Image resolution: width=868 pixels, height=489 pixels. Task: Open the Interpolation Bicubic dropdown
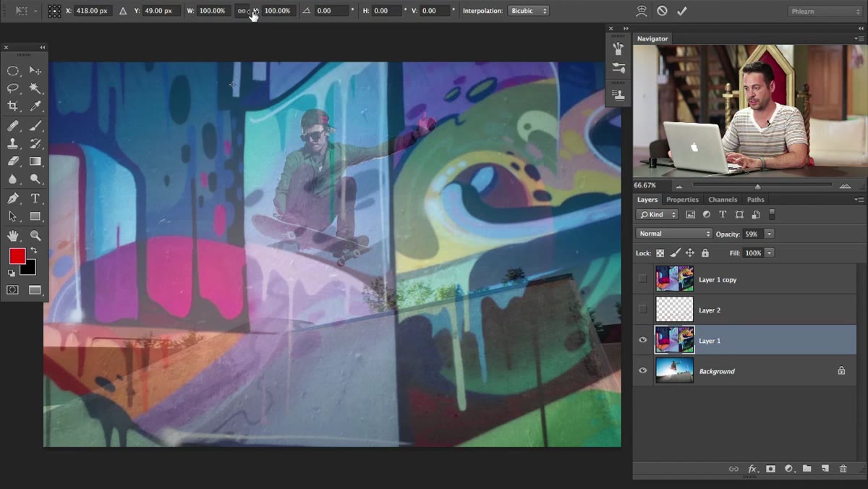[x=528, y=11]
